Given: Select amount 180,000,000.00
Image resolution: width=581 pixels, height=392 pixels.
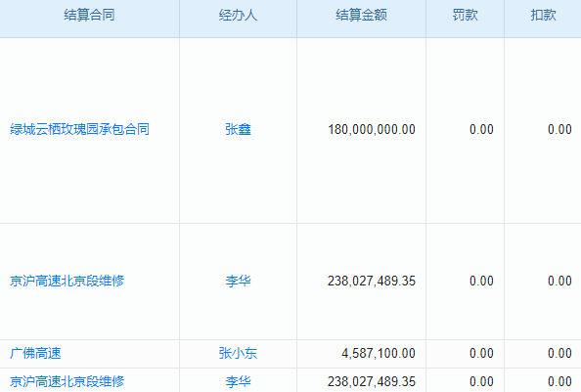Looking at the screenshot, I should coord(372,130).
